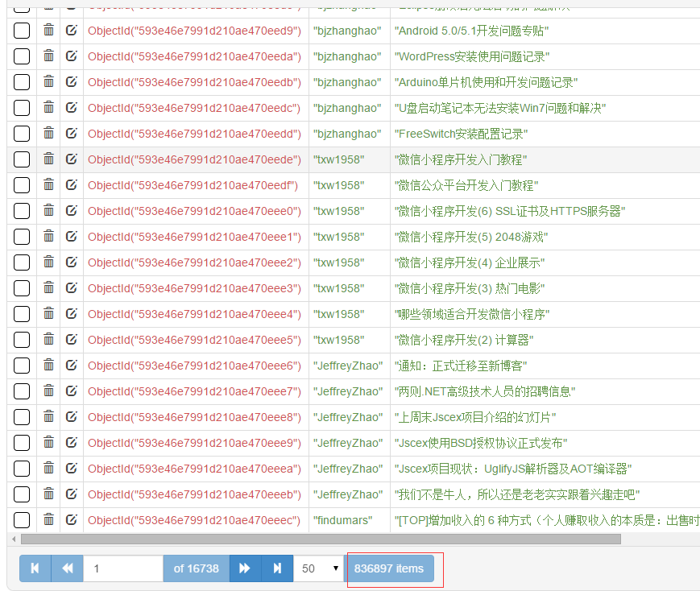
Task: Edit the row with ObjectId ending eedf
Action: tap(72, 185)
